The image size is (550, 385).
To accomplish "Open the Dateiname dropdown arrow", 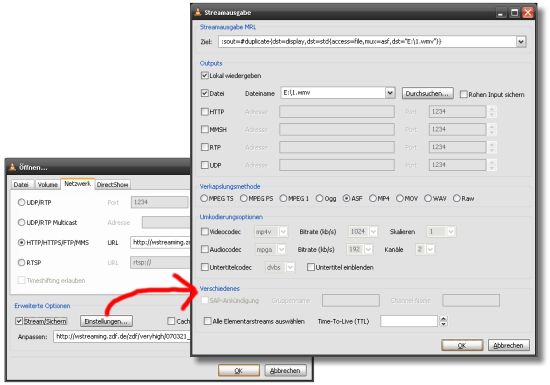I will pyautogui.click(x=390, y=93).
